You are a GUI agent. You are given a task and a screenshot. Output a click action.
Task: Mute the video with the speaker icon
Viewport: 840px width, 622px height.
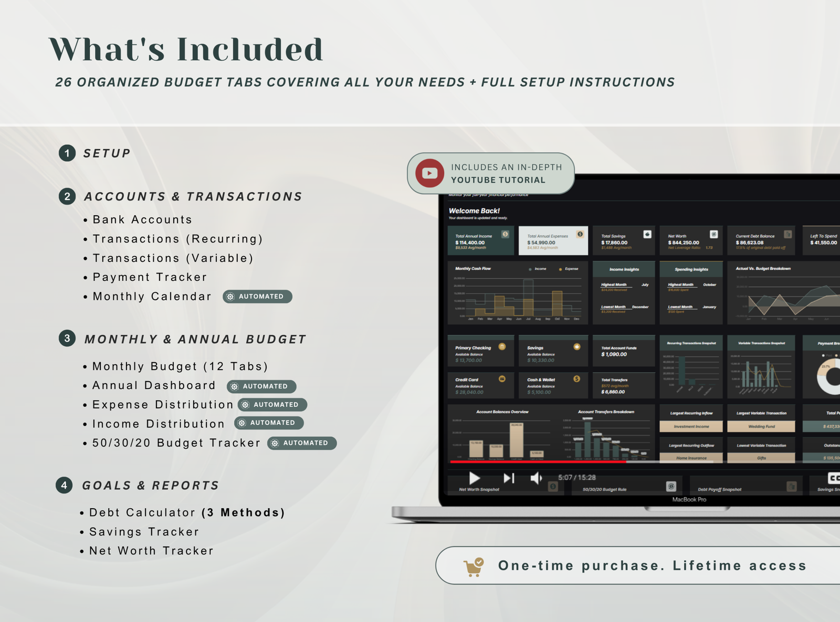tap(536, 478)
